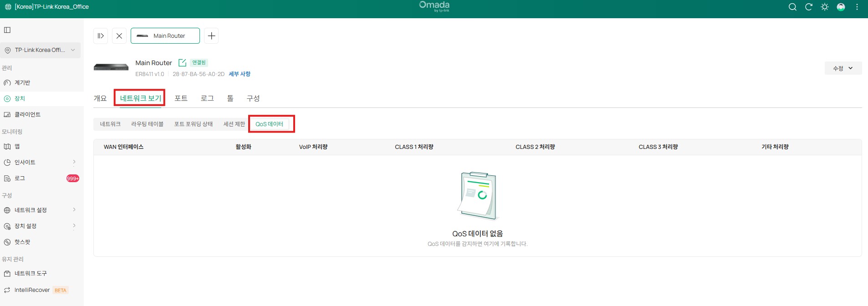Click the CLASS 3 처리량 column header
The height and width of the screenshot is (306, 868).
[658, 147]
